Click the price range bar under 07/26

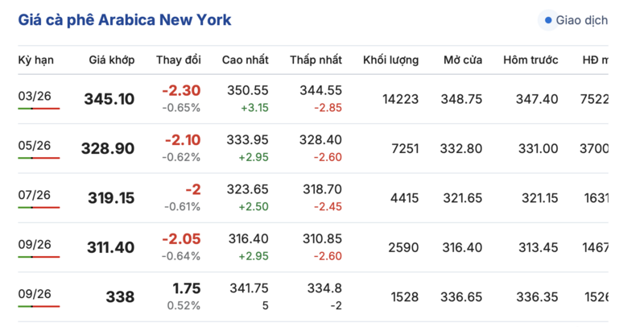(39, 207)
